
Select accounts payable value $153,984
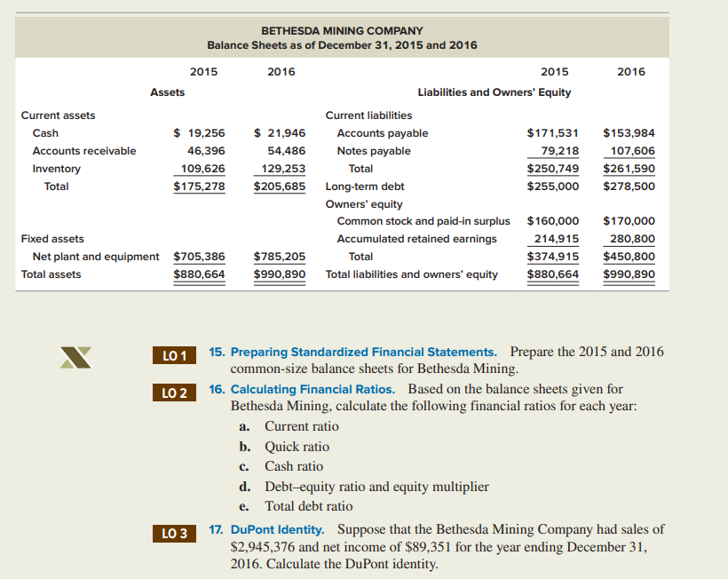[629, 133]
